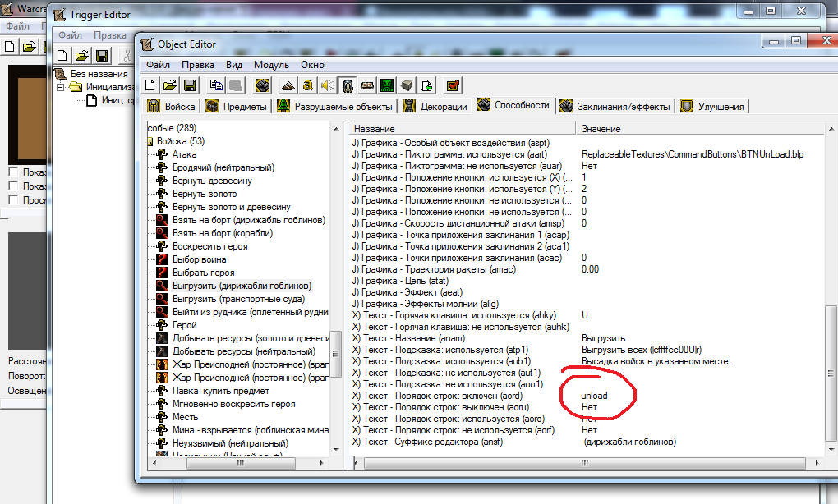Open Правка menu in Trigger Editor

tap(110, 35)
